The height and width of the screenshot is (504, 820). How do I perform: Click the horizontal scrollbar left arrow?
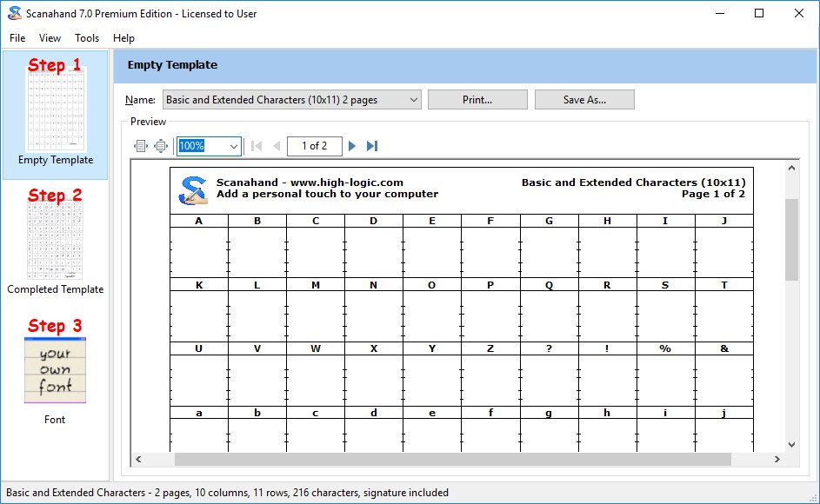pyautogui.click(x=138, y=459)
